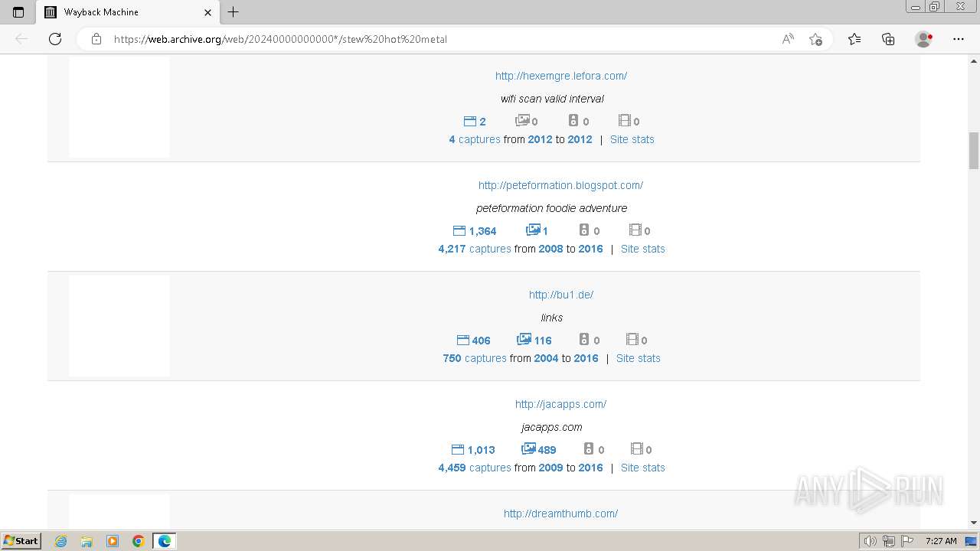Select the 2009 start year for jacapps

coord(550,468)
